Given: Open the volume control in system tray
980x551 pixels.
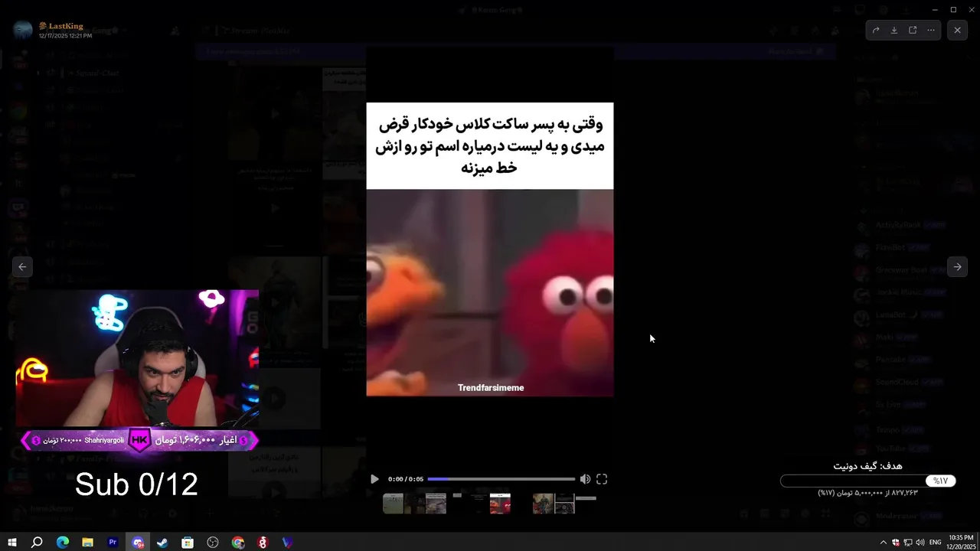Looking at the screenshot, I should tap(920, 543).
